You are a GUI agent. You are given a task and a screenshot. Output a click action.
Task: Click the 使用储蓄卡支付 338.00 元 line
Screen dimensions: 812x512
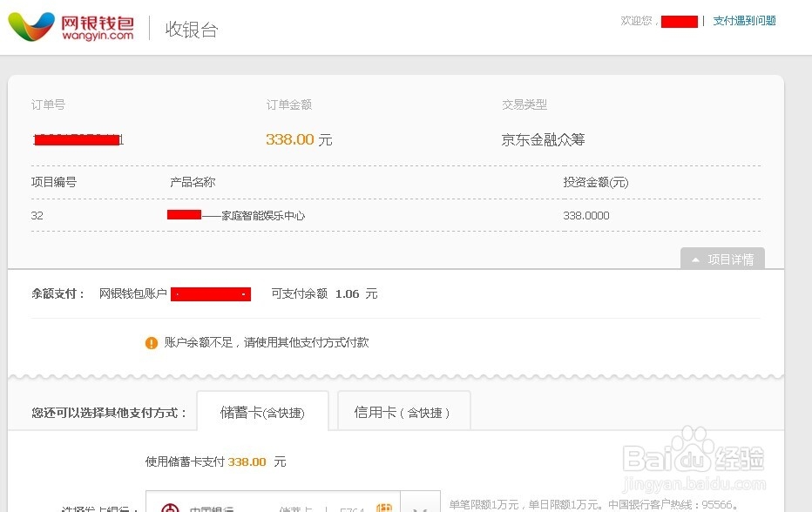pyautogui.click(x=215, y=461)
